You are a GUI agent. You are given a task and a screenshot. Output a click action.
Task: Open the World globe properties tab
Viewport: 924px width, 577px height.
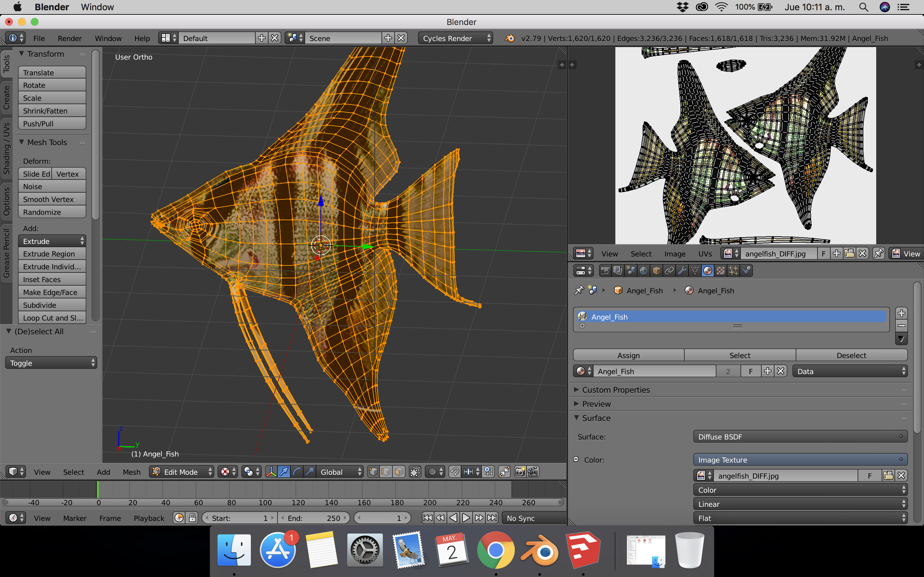pyautogui.click(x=643, y=271)
